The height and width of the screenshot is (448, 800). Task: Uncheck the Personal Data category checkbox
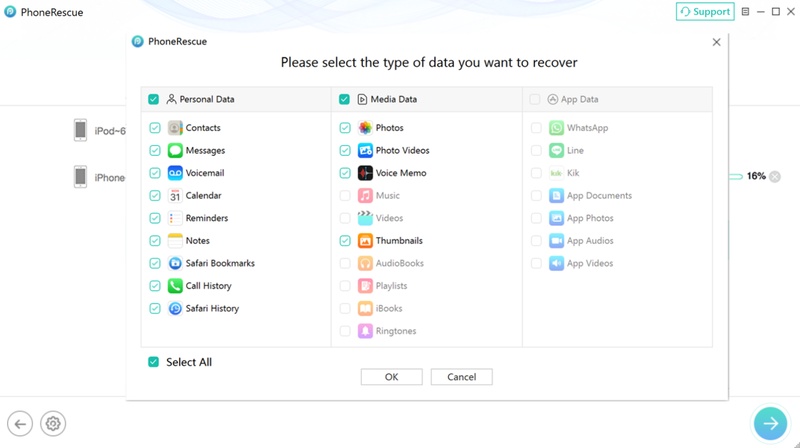point(154,99)
